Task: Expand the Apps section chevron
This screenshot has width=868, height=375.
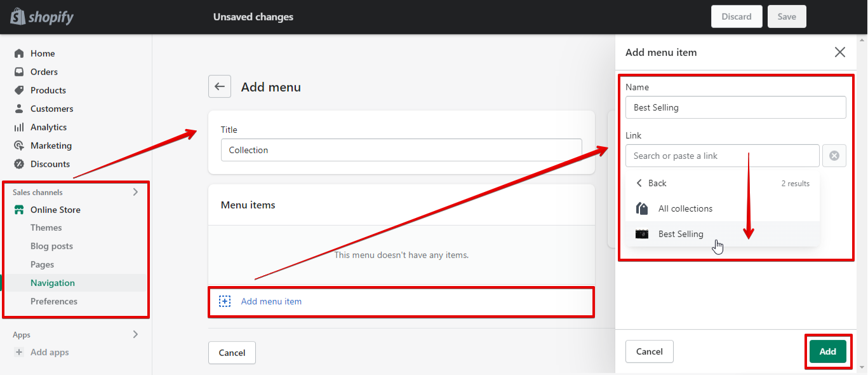Action: click(x=135, y=334)
